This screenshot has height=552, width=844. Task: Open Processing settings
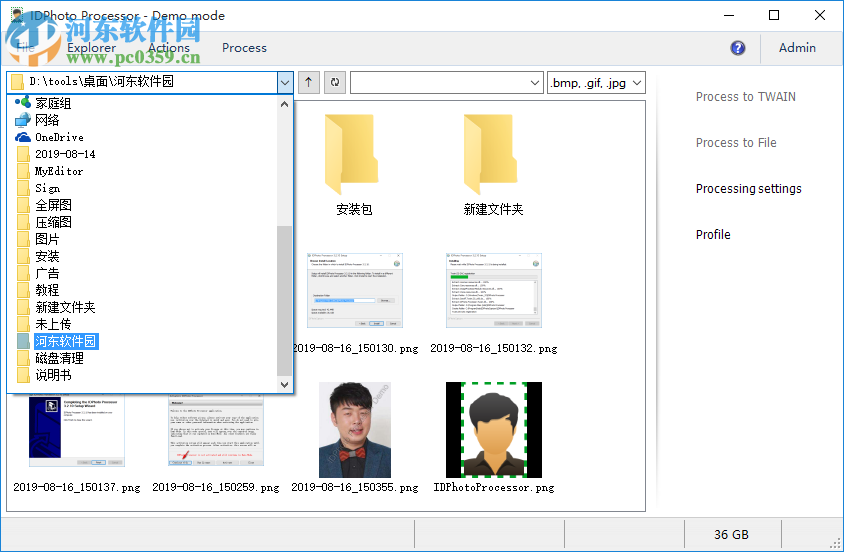click(748, 188)
